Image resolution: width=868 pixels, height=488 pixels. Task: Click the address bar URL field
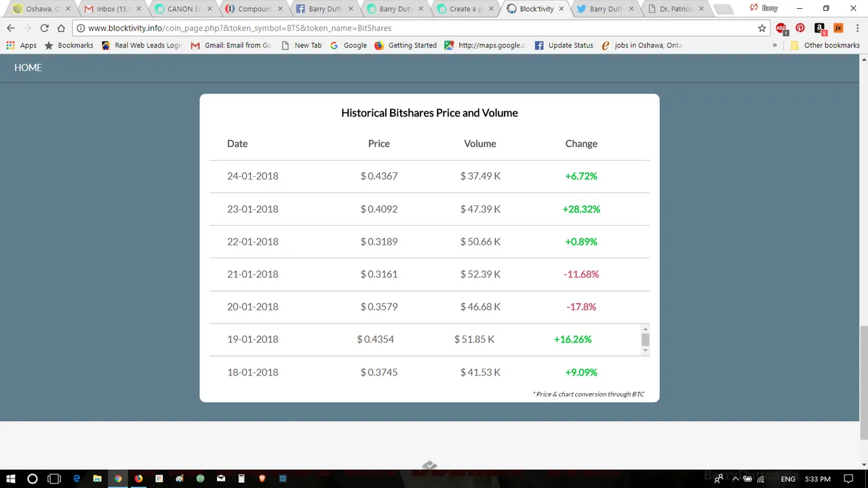pos(420,28)
